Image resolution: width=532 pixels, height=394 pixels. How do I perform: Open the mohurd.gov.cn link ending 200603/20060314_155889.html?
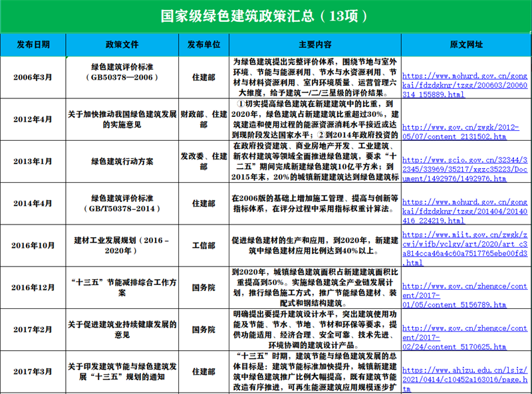point(464,86)
